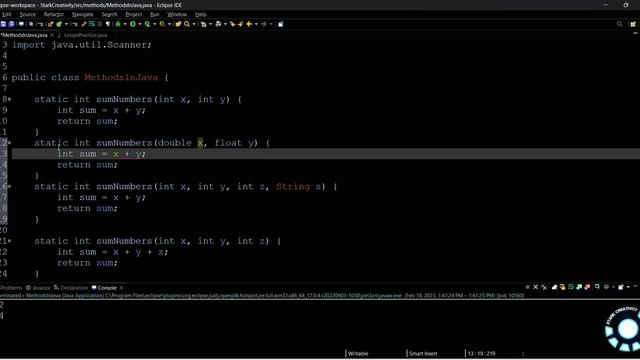Open the Run button dropdown arrow
The height and width of the screenshot is (360, 640).
[140, 24]
